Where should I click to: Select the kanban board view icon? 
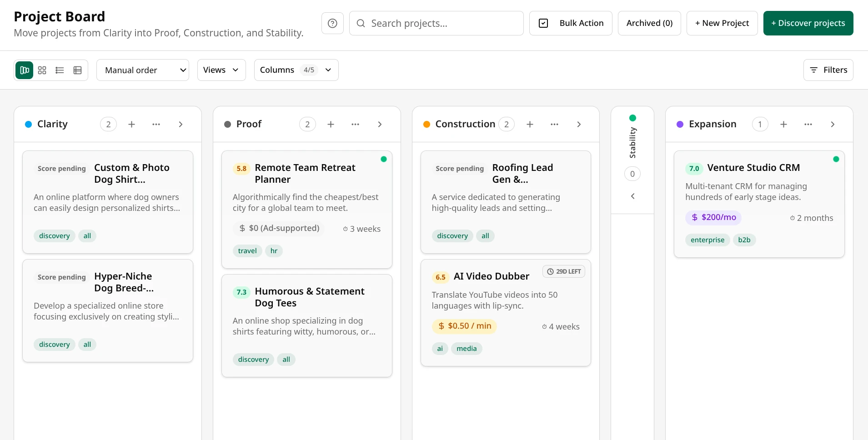pos(24,70)
